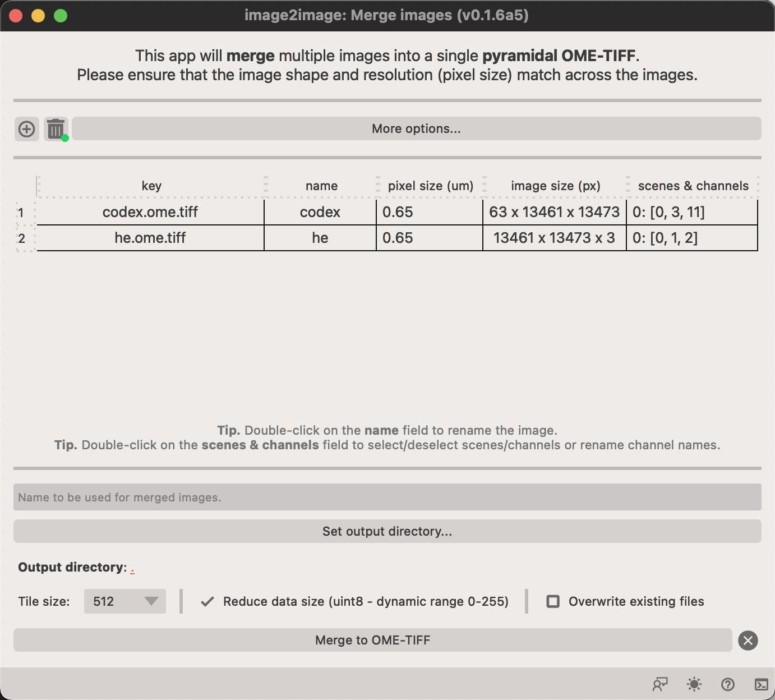Remove selected image using the trash icon

pyautogui.click(x=54, y=128)
